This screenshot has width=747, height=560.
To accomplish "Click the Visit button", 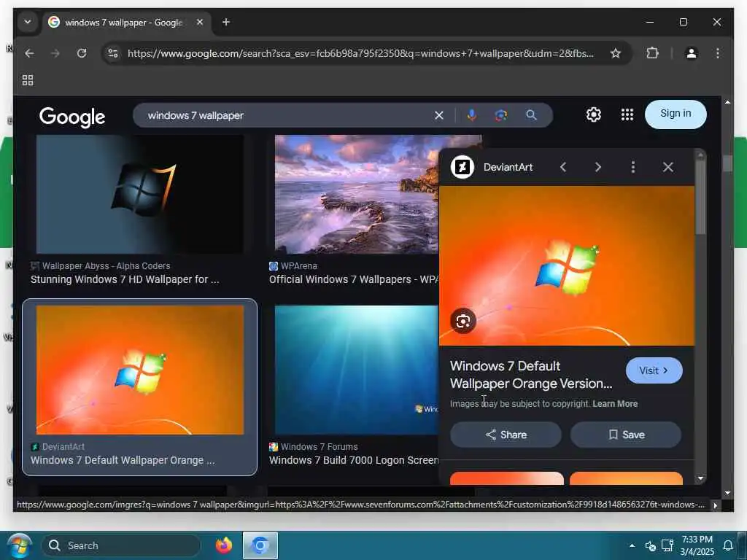I will tap(654, 370).
